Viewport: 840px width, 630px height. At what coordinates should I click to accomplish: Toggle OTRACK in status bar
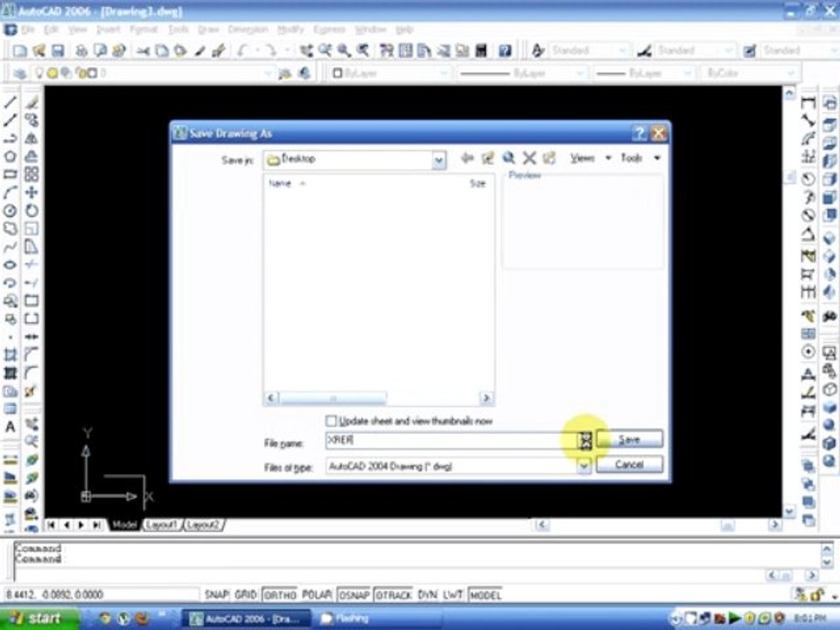point(393,595)
